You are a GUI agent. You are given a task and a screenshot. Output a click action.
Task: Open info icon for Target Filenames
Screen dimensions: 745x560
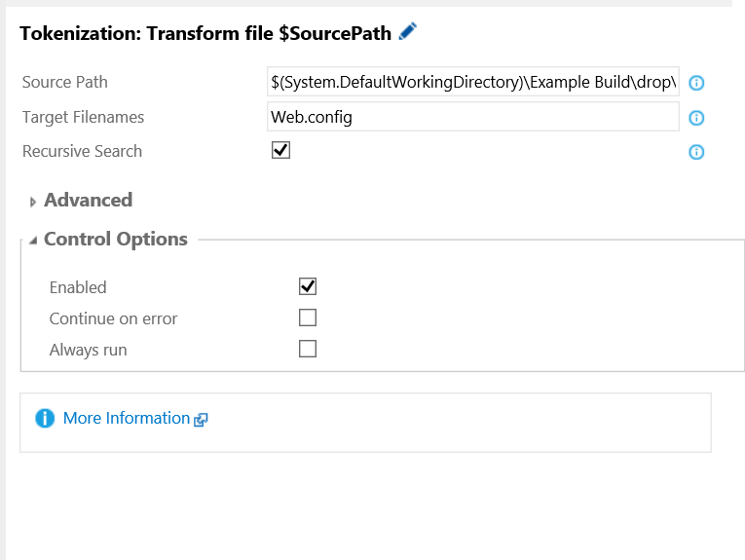click(696, 118)
